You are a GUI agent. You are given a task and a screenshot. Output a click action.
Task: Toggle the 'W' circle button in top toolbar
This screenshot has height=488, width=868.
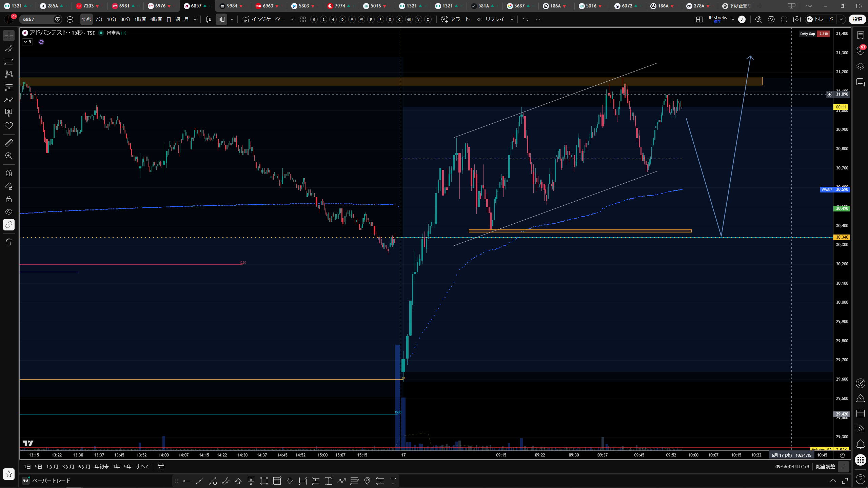tap(361, 20)
